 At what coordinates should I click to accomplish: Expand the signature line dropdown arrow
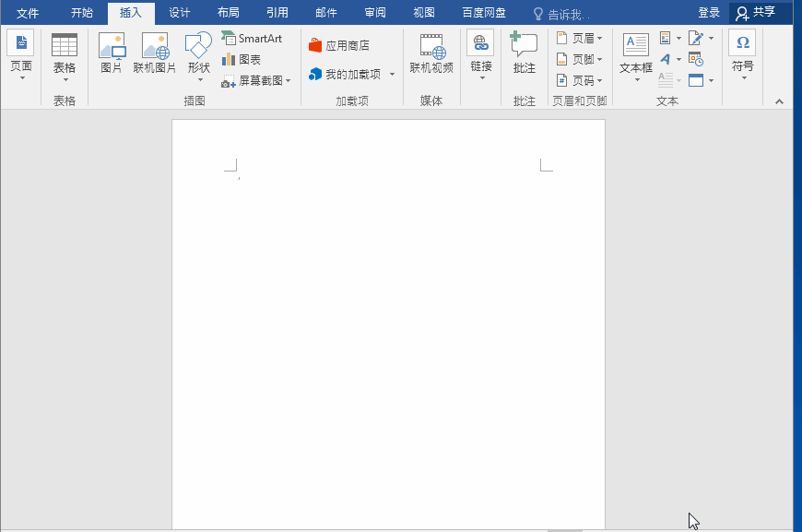pos(711,39)
